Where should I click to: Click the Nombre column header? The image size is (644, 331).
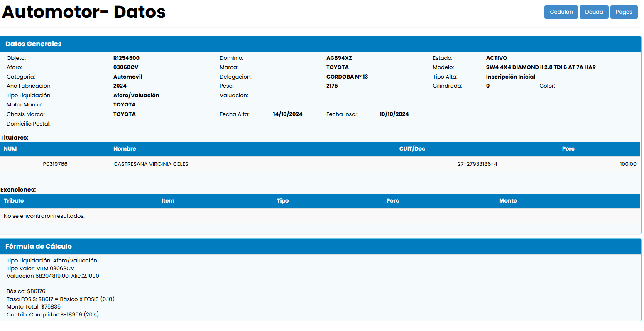(x=125, y=149)
